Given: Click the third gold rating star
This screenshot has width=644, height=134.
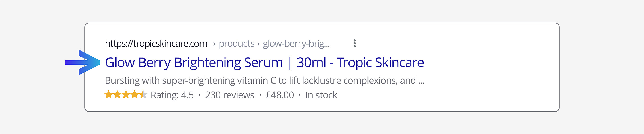Looking at the screenshot, I should pos(126,95).
